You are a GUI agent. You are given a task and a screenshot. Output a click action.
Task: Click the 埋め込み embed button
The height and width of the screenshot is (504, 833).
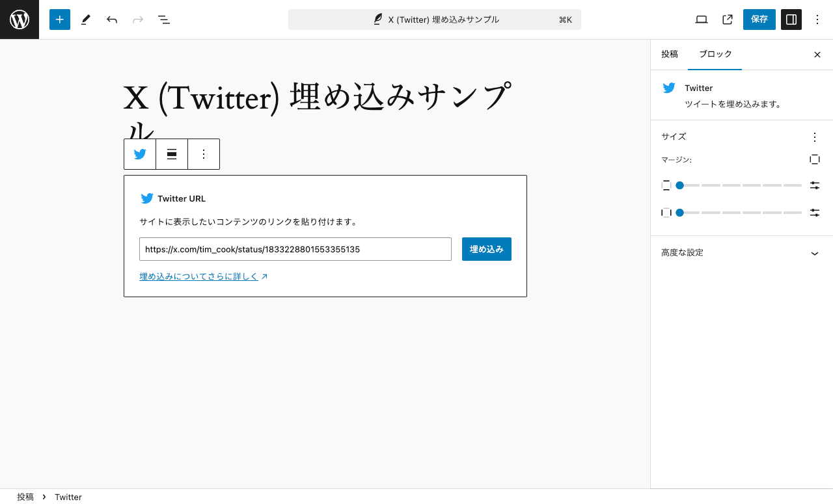[487, 249]
